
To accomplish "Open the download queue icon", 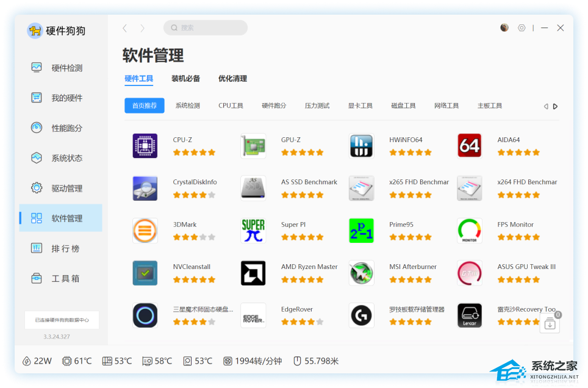I will click(550, 323).
